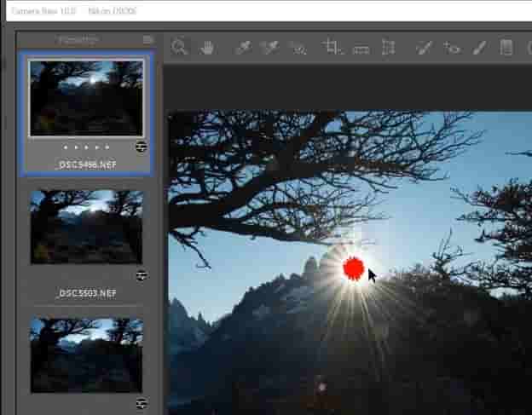Select the Zoom tool magnifier
Screen dimensions: 532x415
coord(179,48)
